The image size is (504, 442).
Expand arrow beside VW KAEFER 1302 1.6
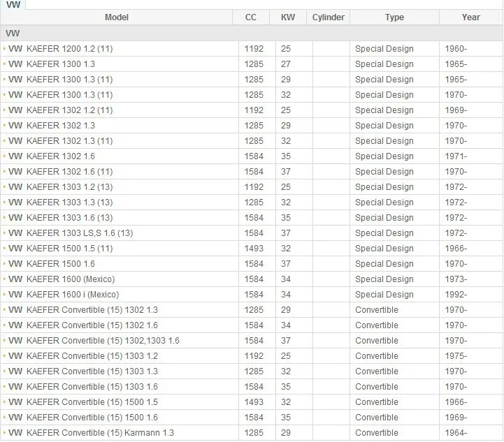(x=4, y=156)
